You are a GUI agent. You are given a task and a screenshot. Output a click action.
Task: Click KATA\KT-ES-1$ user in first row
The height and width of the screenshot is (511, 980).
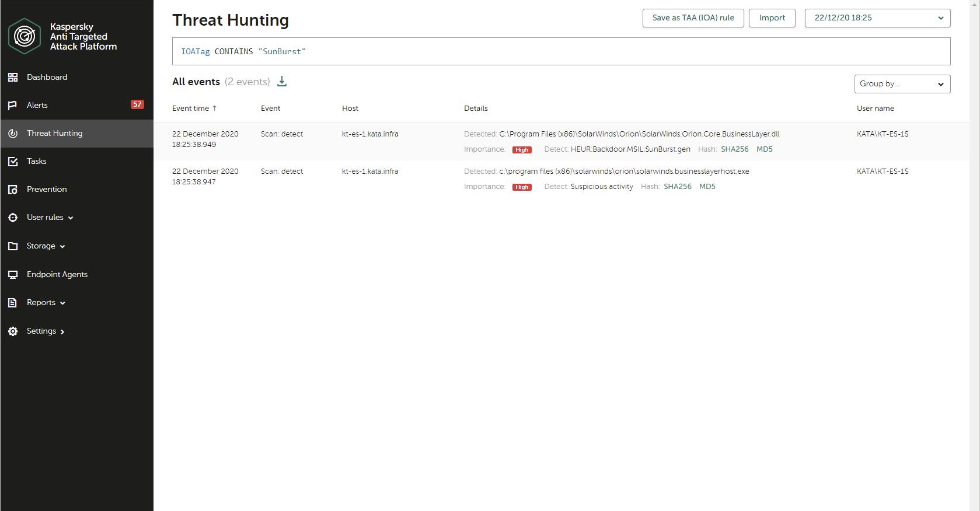coord(883,134)
